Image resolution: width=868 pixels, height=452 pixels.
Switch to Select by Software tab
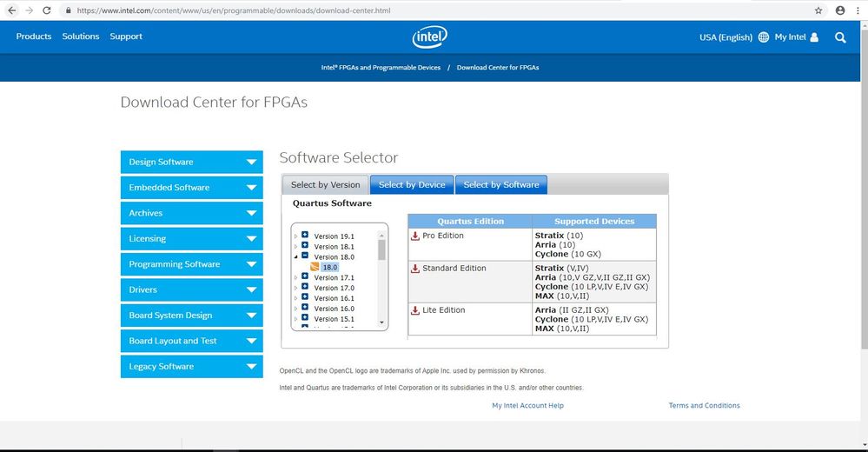tap(501, 185)
